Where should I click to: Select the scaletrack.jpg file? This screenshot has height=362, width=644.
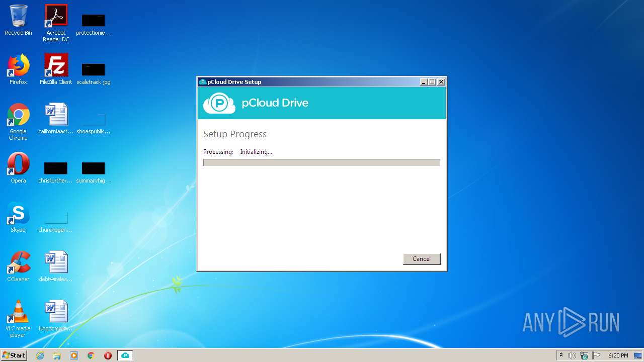point(94,73)
